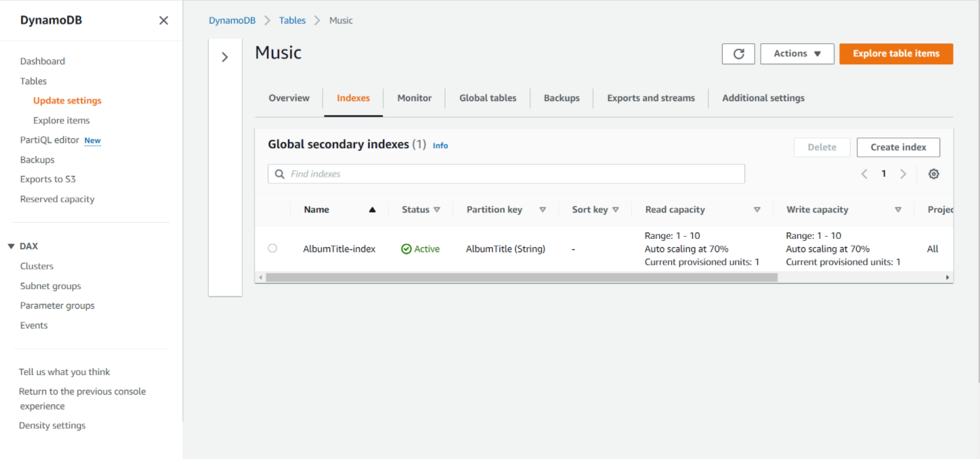The height and width of the screenshot is (459, 980).
Task: Click the Music breadcrumb text
Action: point(341,20)
